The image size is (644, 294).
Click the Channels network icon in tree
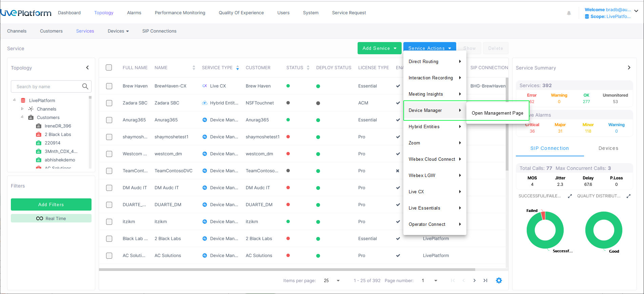[31, 109]
